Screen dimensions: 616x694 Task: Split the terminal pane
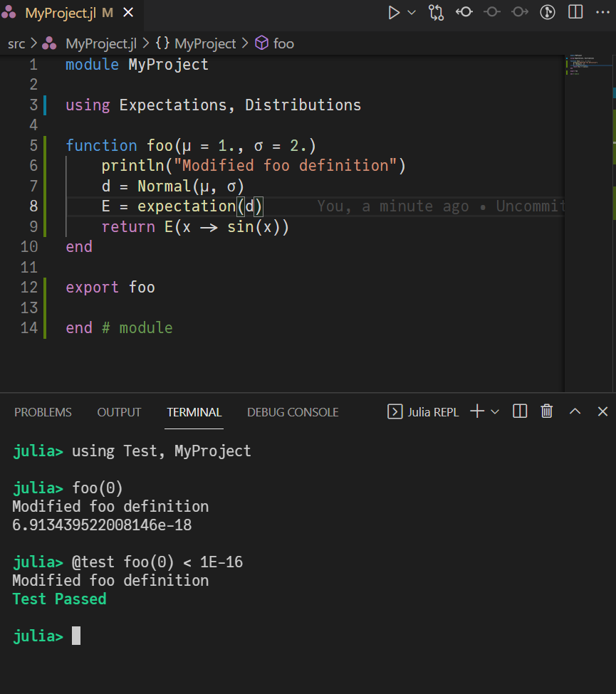pyautogui.click(x=520, y=411)
